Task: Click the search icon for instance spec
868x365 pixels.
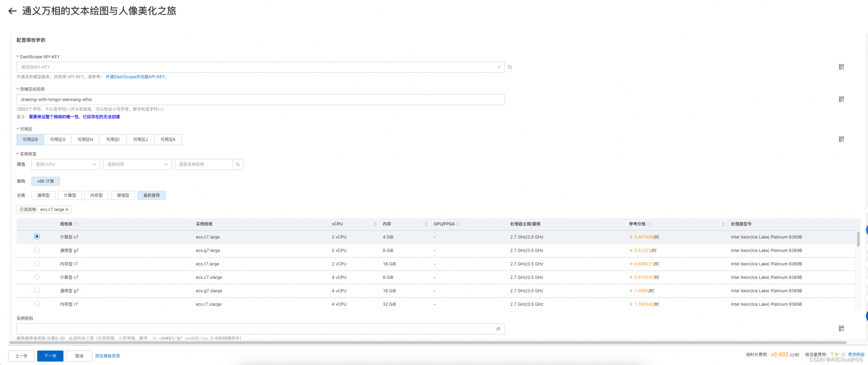Action: pyautogui.click(x=238, y=164)
